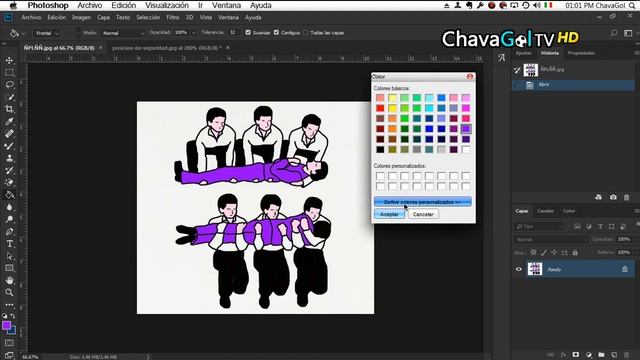Select the Hand tool
The image size is (640, 360).
[9, 280]
